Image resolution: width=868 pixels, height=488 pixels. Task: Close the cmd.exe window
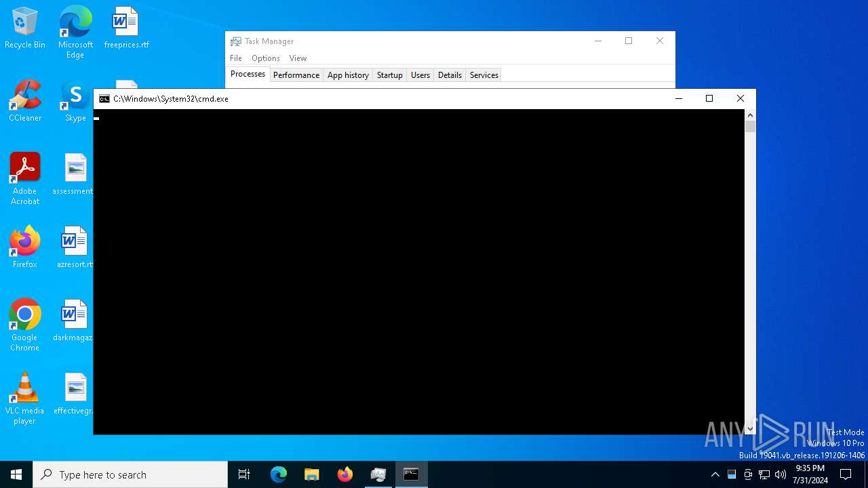click(x=741, y=99)
